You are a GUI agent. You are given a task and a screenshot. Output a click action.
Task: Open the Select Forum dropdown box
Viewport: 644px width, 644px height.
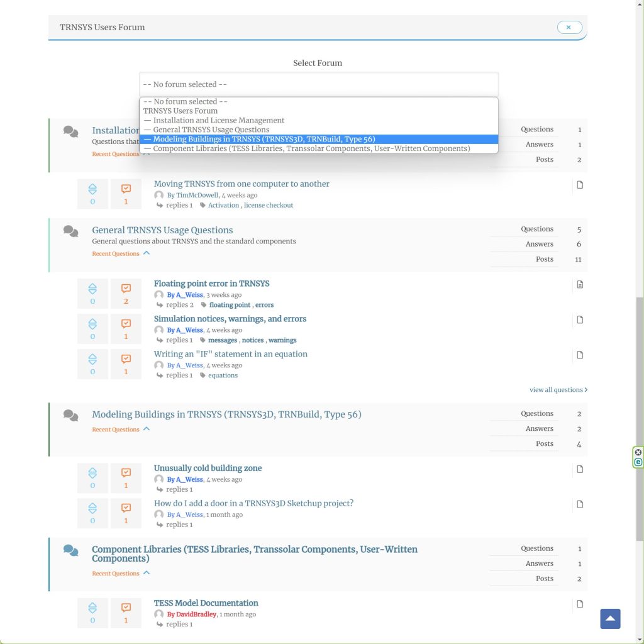[x=319, y=84]
